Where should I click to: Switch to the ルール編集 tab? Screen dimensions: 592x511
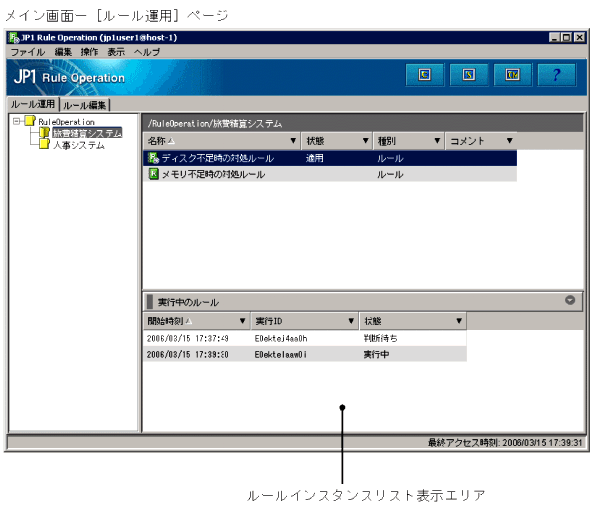pos(85,105)
